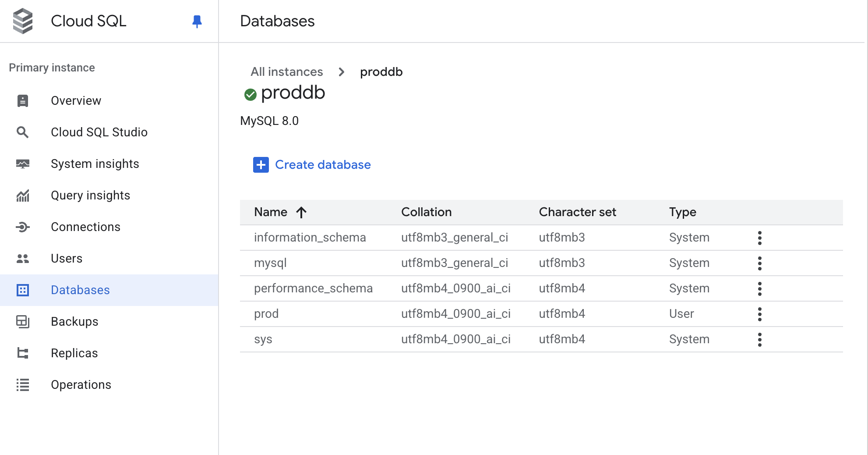
Task: Click the Backups icon in the sidebar
Action: click(22, 321)
